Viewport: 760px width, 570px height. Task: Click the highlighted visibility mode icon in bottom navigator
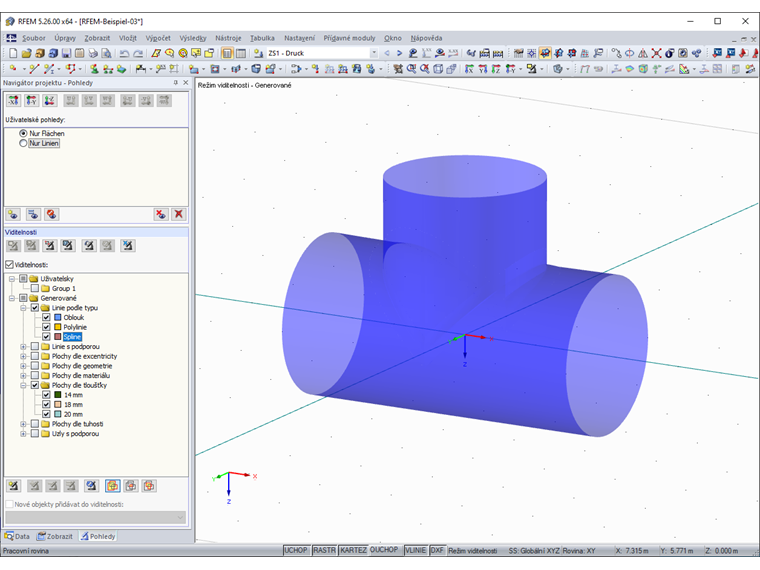112,486
